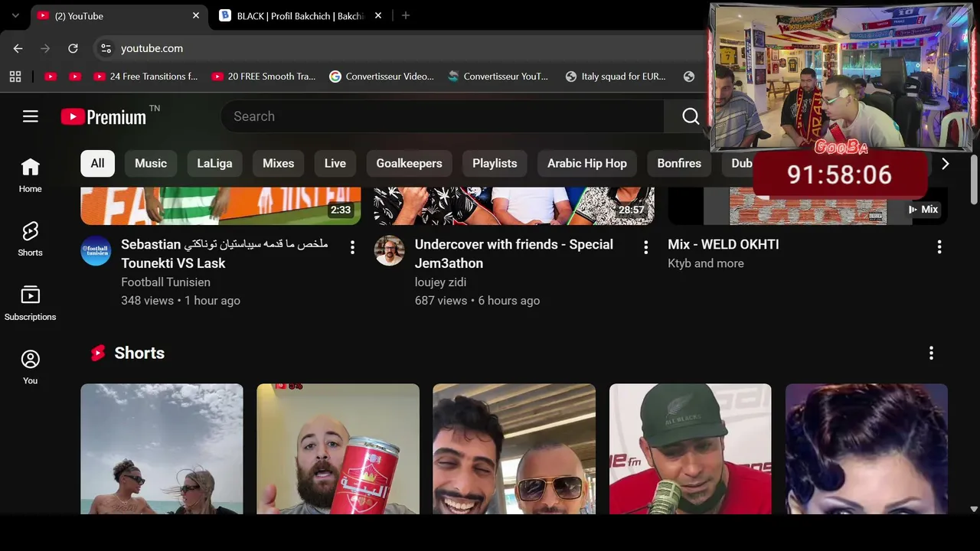
Task: Go to Home in the sidebar
Action: pos(31,175)
